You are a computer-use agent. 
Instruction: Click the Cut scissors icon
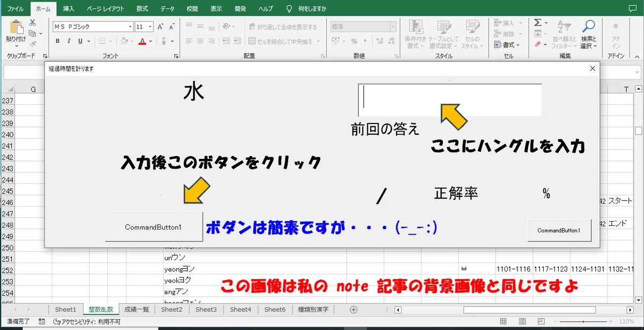point(32,23)
